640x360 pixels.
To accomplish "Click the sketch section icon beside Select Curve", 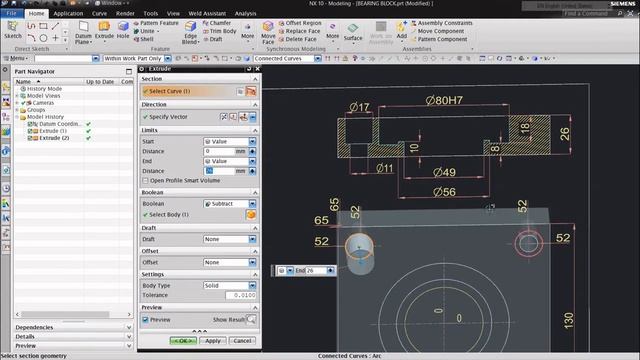I will coord(251,91).
